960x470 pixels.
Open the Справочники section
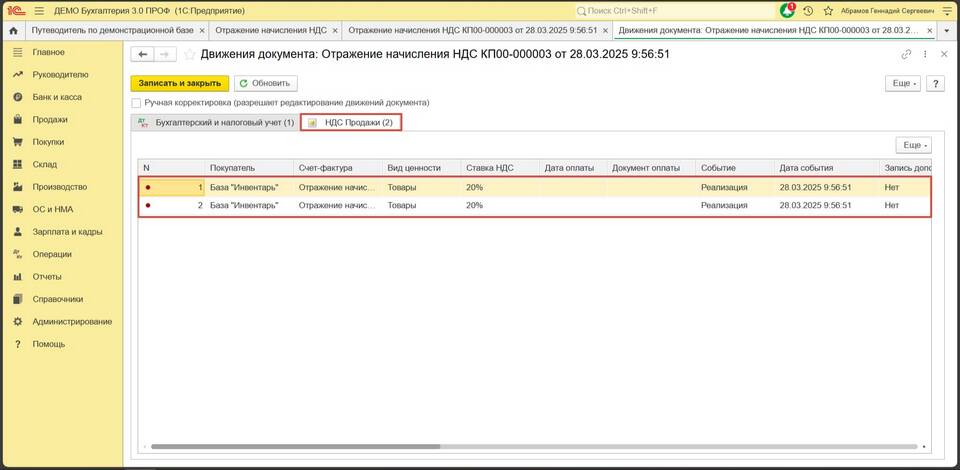(58, 299)
